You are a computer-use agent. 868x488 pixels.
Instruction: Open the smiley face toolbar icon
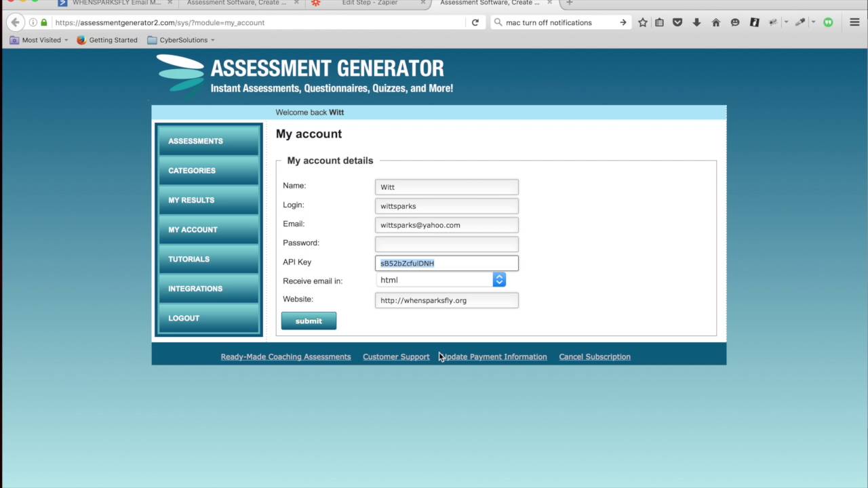[735, 22]
